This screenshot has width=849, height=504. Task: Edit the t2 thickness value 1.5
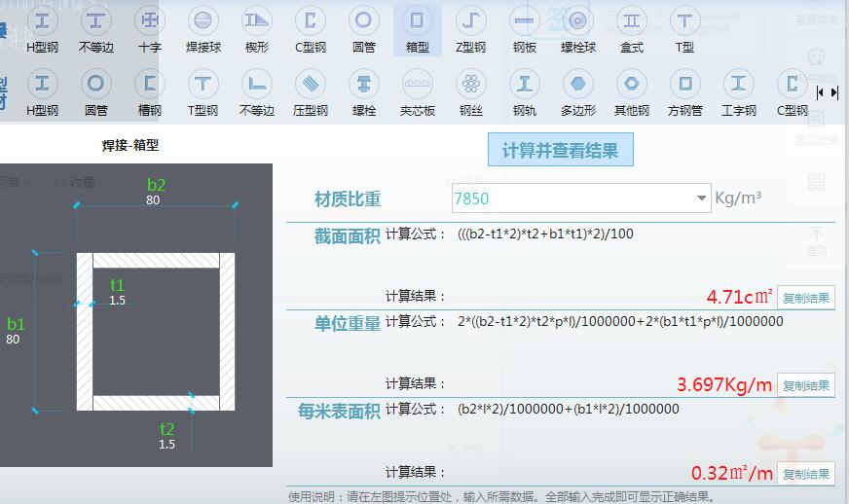(x=166, y=445)
